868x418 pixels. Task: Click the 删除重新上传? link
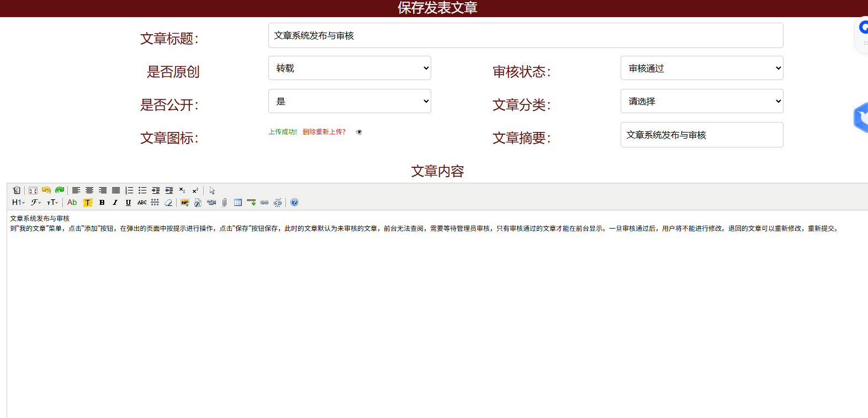324,132
